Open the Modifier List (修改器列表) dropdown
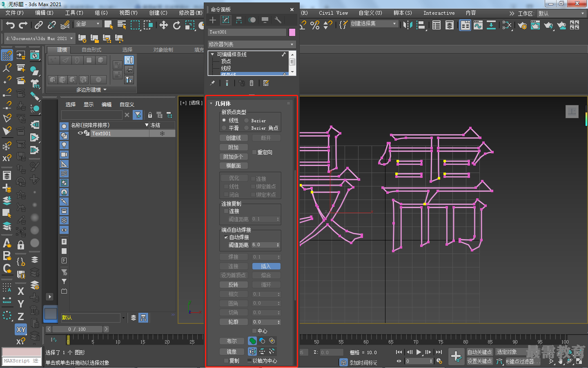 tap(252, 44)
